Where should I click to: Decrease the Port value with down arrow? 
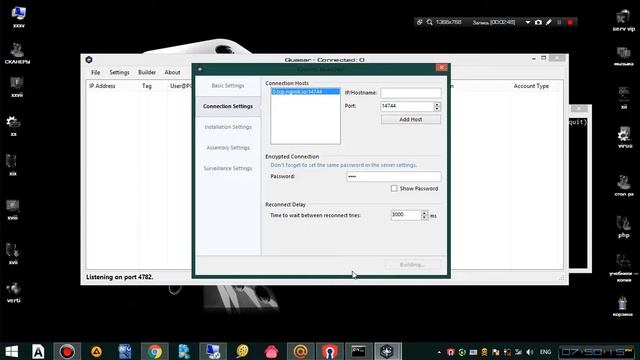coord(437,109)
